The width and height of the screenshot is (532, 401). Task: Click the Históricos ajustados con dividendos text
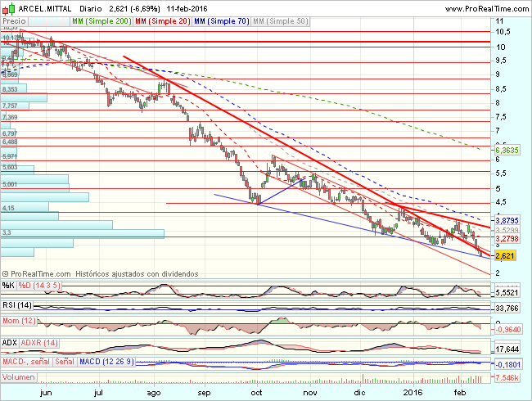pyautogui.click(x=137, y=274)
